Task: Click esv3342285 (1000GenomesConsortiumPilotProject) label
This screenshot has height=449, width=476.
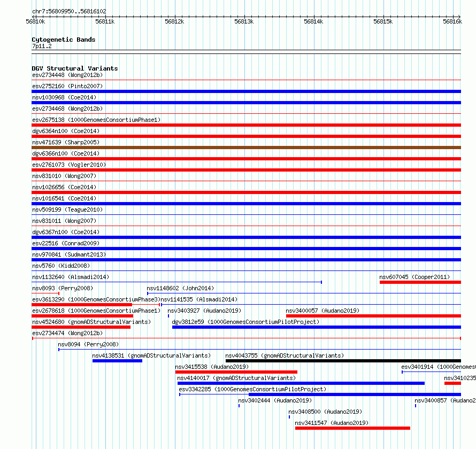Action: click(x=252, y=389)
